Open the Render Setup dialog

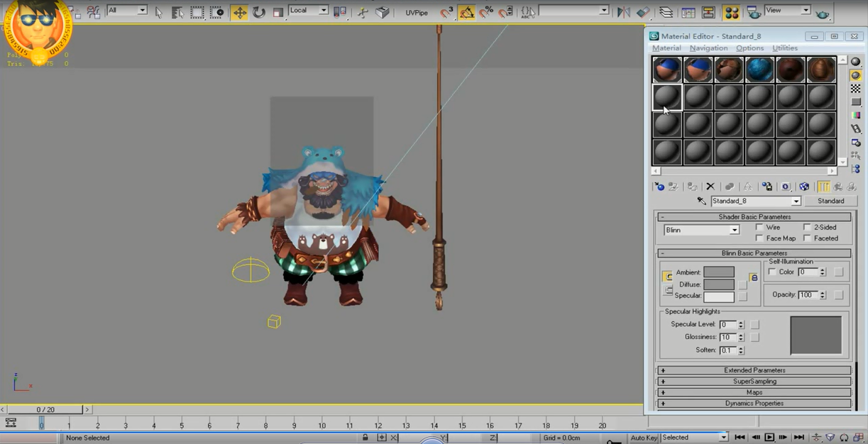point(754,12)
